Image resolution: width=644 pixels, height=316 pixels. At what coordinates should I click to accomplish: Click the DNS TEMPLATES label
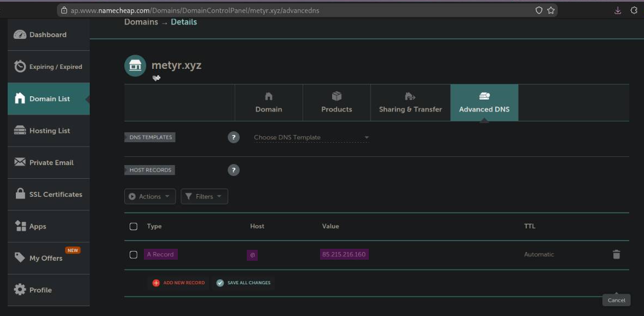click(x=150, y=137)
